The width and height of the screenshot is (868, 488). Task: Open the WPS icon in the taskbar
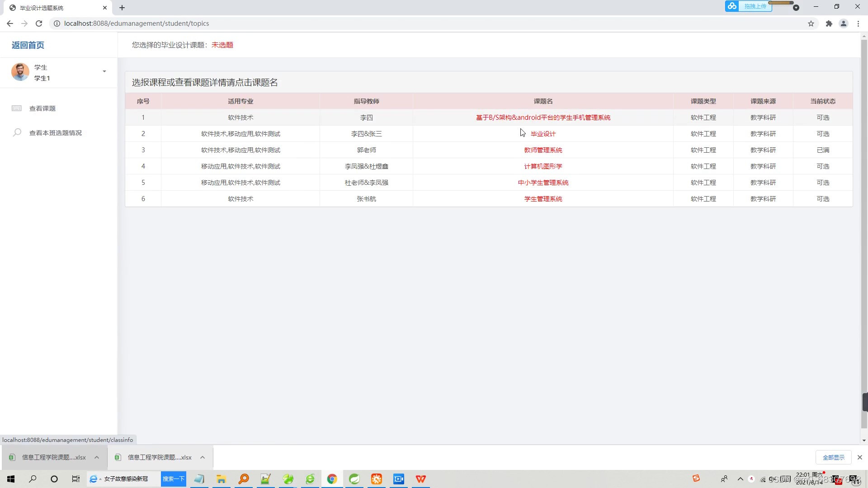420,479
